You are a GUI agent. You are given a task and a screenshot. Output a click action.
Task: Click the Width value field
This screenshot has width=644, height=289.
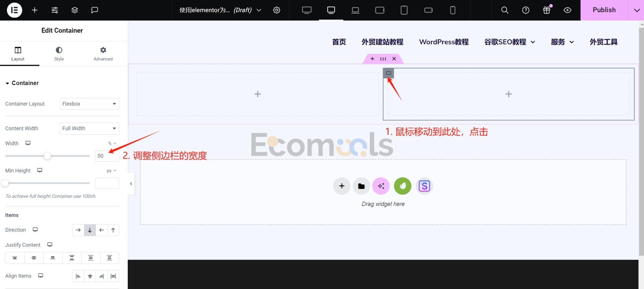[x=107, y=156]
